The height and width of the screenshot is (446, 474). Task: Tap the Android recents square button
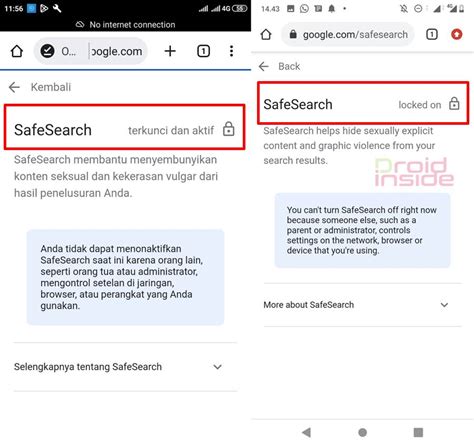[x=418, y=432]
